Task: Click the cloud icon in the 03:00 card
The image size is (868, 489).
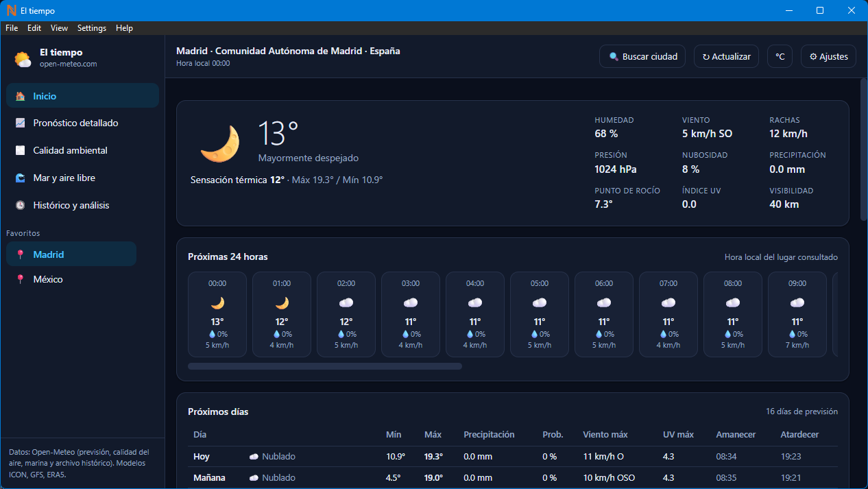Action: pyautogui.click(x=411, y=302)
